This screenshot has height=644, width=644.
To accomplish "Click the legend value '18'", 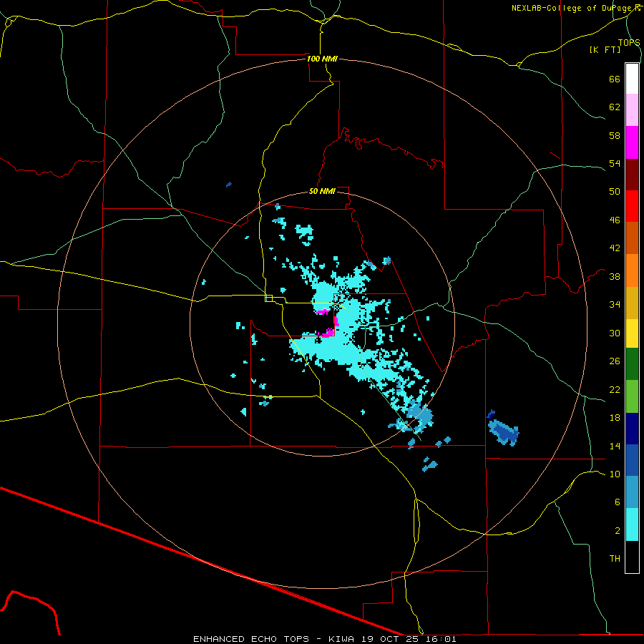I will click(615, 418).
